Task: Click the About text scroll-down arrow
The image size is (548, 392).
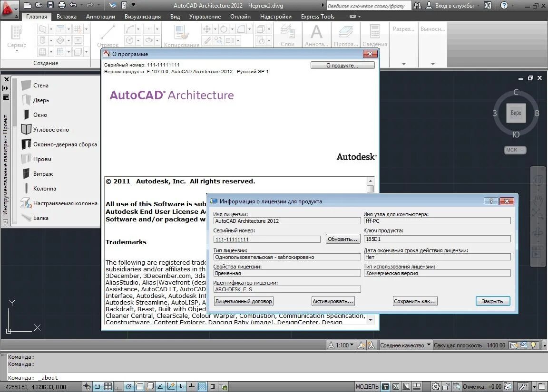Action: pos(371,320)
